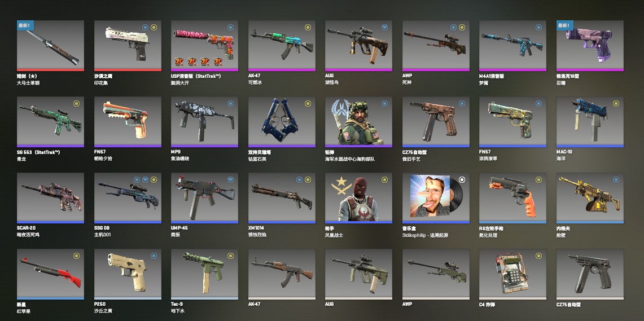Click the heart icon on AUG 湖怪鸟
644x321 pixels.
click(x=384, y=28)
